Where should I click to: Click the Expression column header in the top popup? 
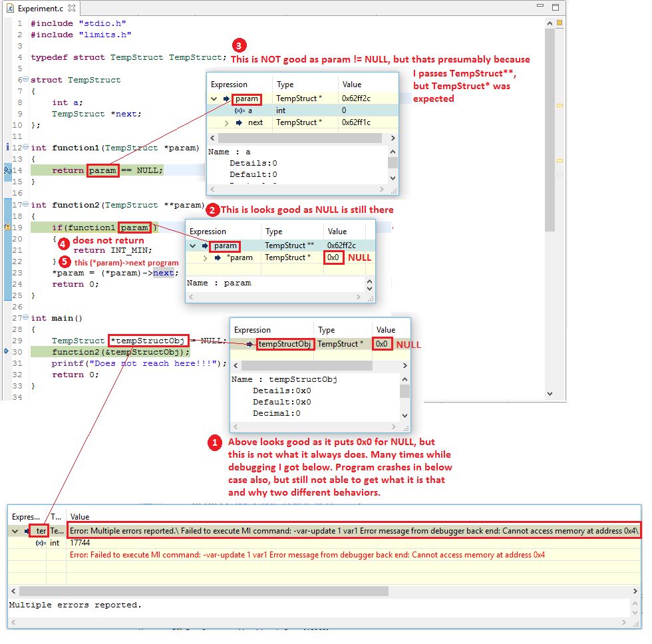click(x=229, y=84)
